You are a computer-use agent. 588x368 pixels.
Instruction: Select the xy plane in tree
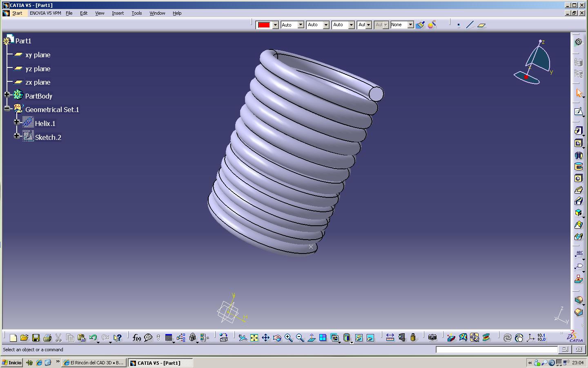pos(38,55)
